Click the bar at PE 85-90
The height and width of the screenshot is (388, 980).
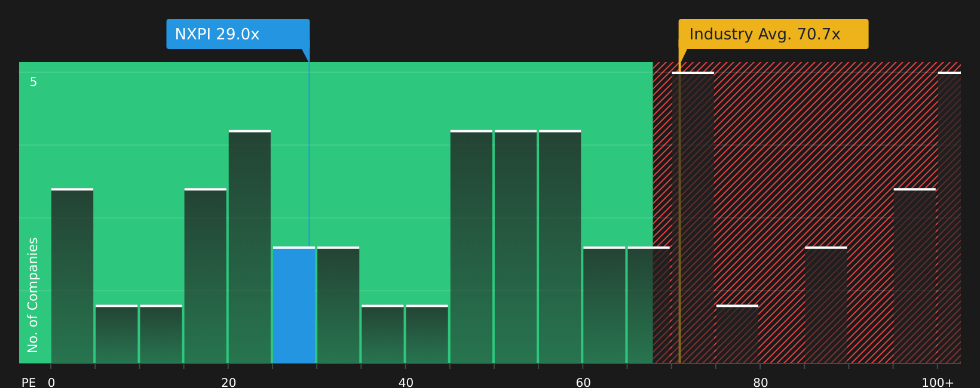[826, 305]
